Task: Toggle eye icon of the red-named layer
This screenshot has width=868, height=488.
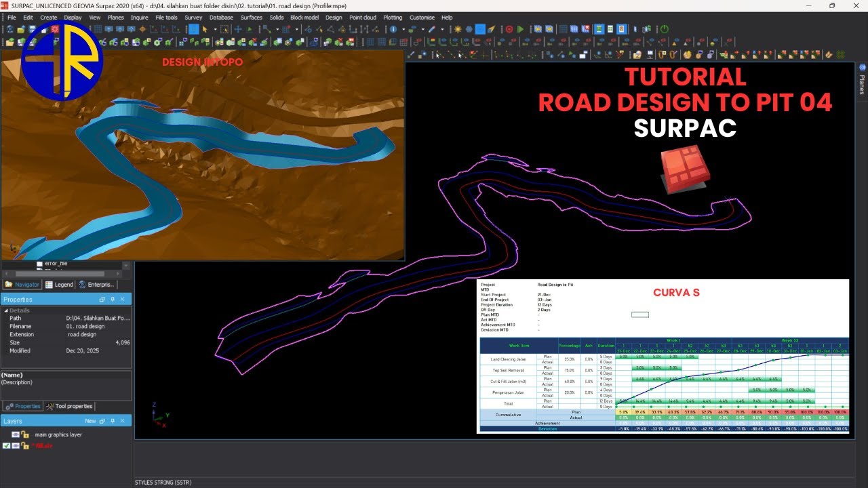Action: (x=16, y=446)
